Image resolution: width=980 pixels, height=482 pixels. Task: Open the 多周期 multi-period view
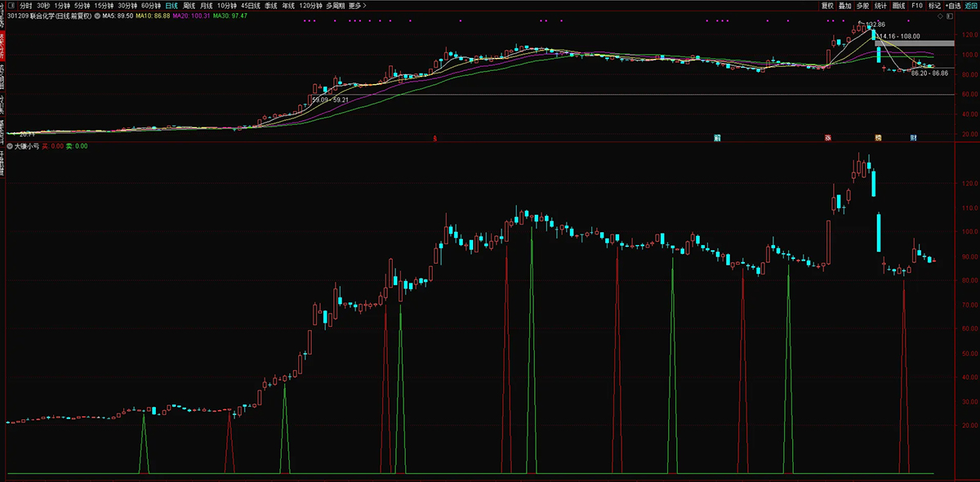336,5
